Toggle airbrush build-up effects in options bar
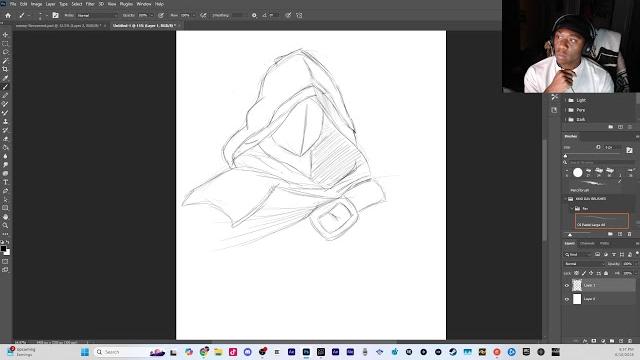The image size is (640, 360). (x=203, y=16)
